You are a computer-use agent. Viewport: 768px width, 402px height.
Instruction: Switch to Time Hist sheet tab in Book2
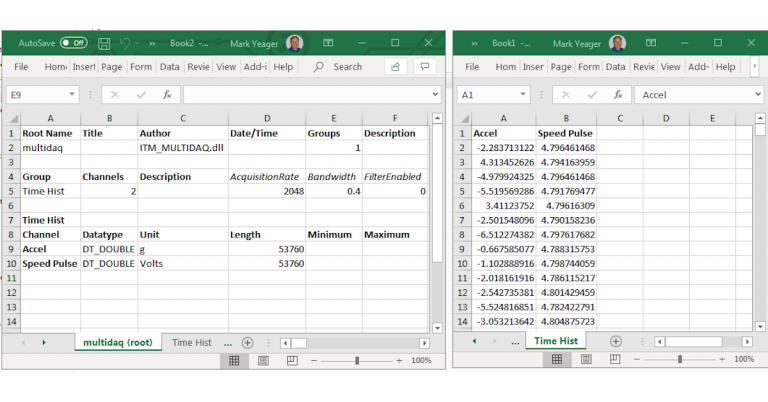tap(192, 343)
